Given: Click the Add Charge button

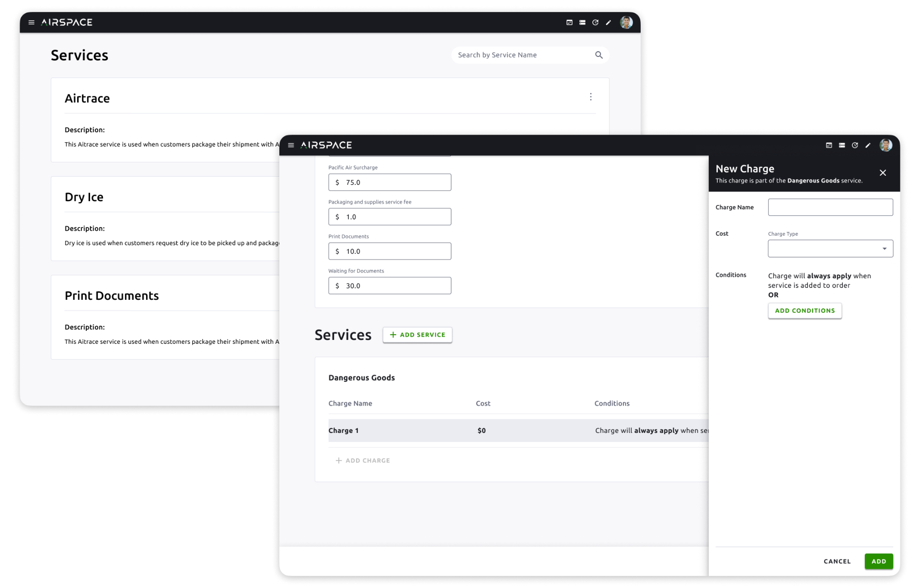Looking at the screenshot, I should (x=363, y=461).
